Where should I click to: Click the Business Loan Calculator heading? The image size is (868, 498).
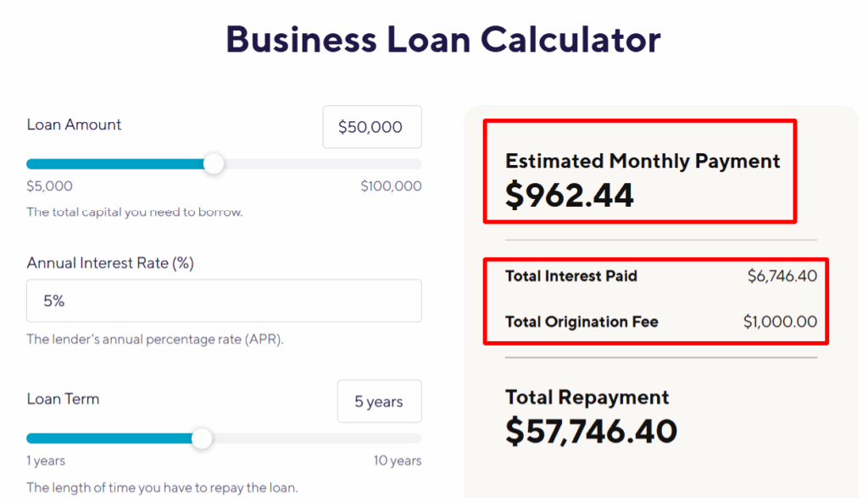pyautogui.click(x=442, y=40)
